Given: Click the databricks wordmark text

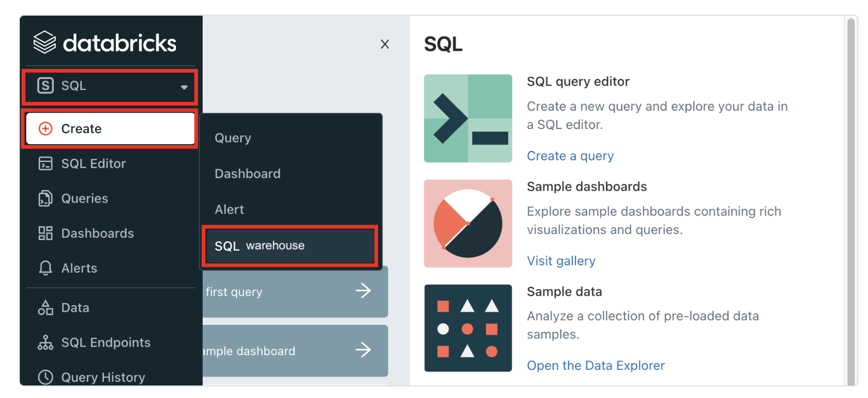Looking at the screenshot, I should click(x=120, y=43).
